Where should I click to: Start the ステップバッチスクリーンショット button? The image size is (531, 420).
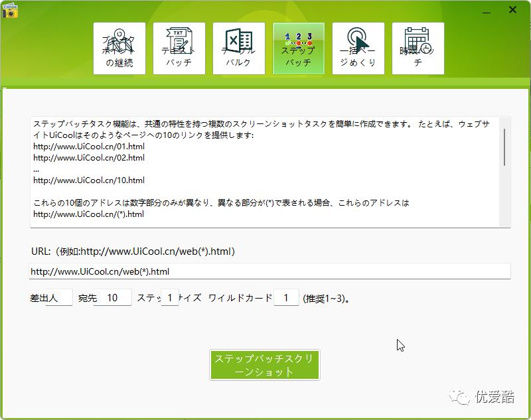[x=264, y=365]
